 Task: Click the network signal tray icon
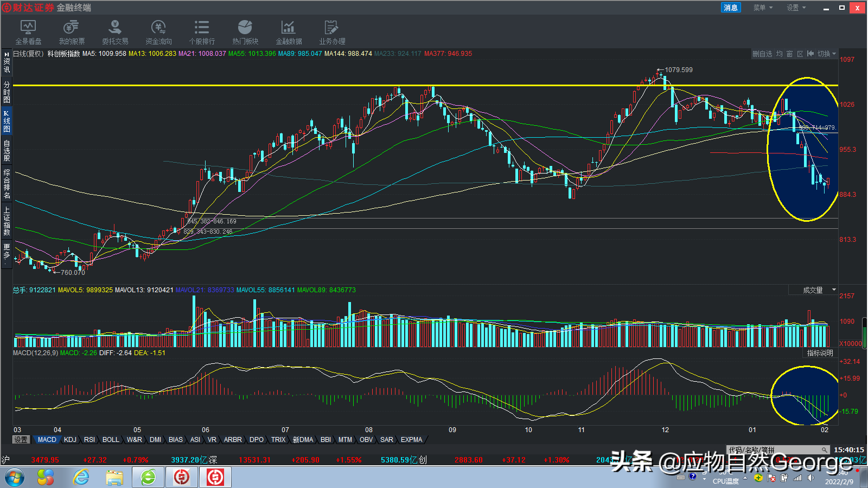[x=797, y=478]
